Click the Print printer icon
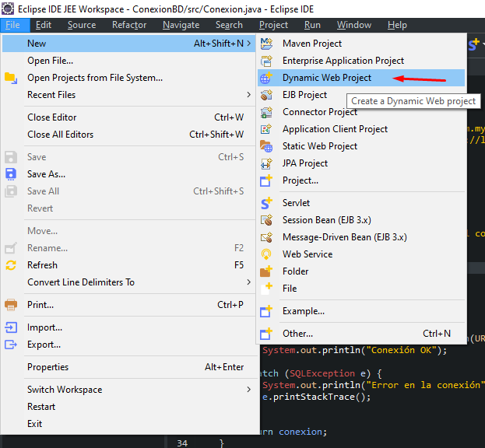This screenshot has width=485, height=448. pos(11,305)
